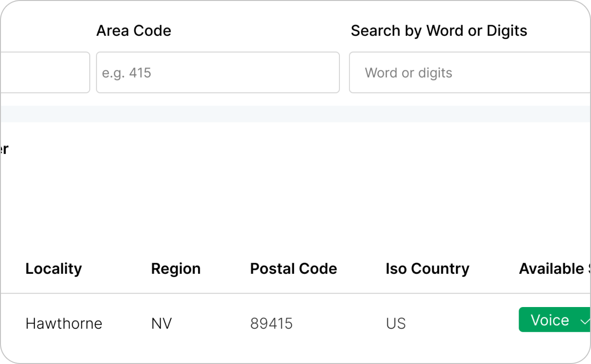This screenshot has width=591, height=364.
Task: Select the Hawthorne locality cell
Action: tap(64, 323)
